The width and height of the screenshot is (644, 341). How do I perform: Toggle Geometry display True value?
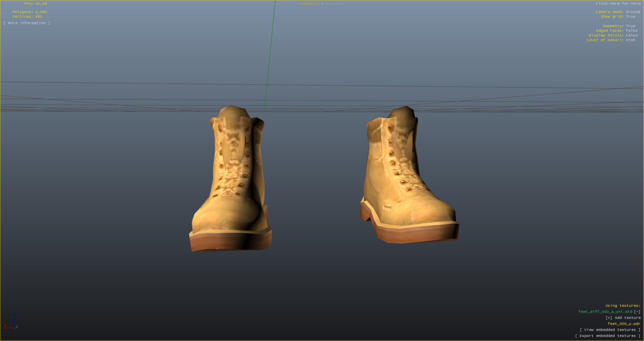[x=631, y=26]
